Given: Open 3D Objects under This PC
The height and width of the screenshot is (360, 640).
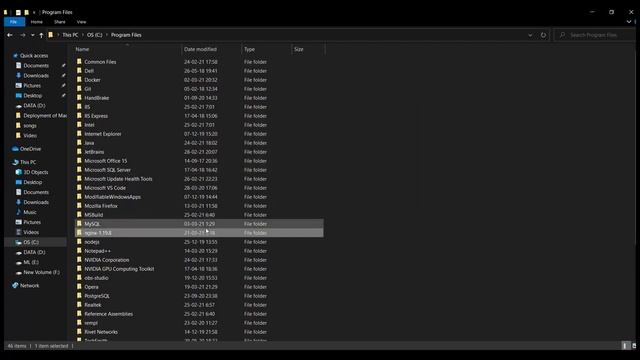Looking at the screenshot, I should click(36, 172).
